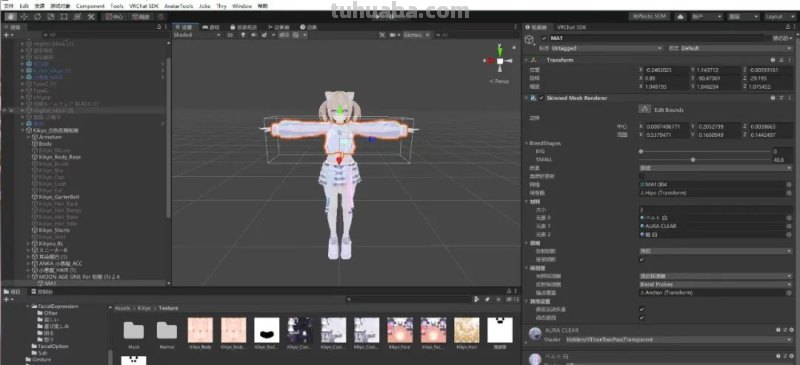
Task: Open the Untagged tag dropdown
Action: point(607,48)
